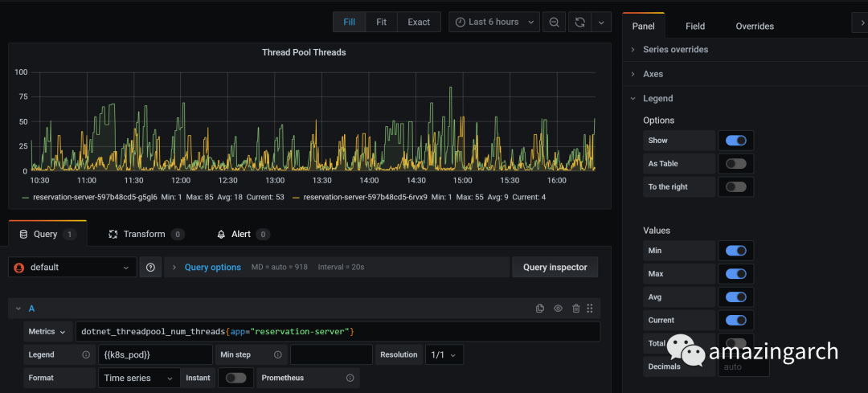Enable the As Table legend switch

point(735,164)
